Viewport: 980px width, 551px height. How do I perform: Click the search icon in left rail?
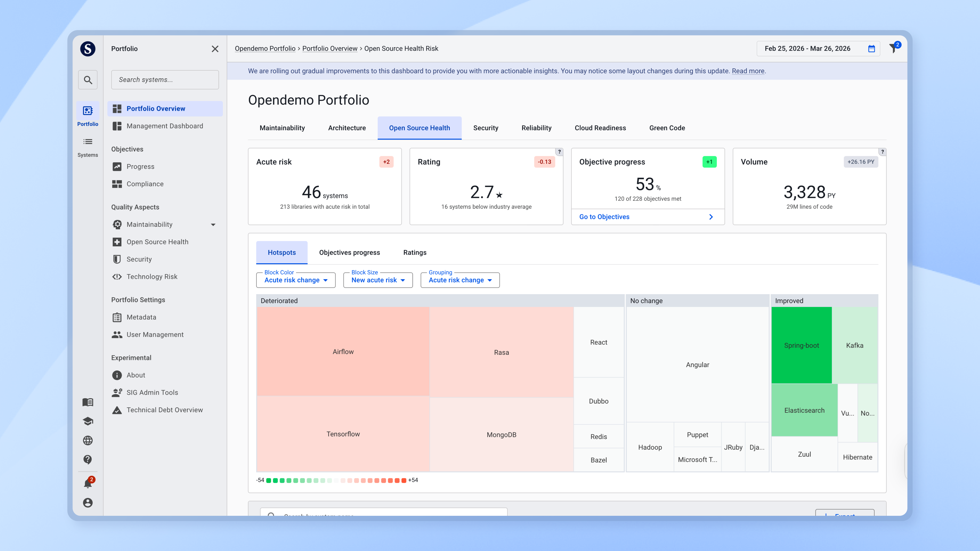(x=88, y=80)
